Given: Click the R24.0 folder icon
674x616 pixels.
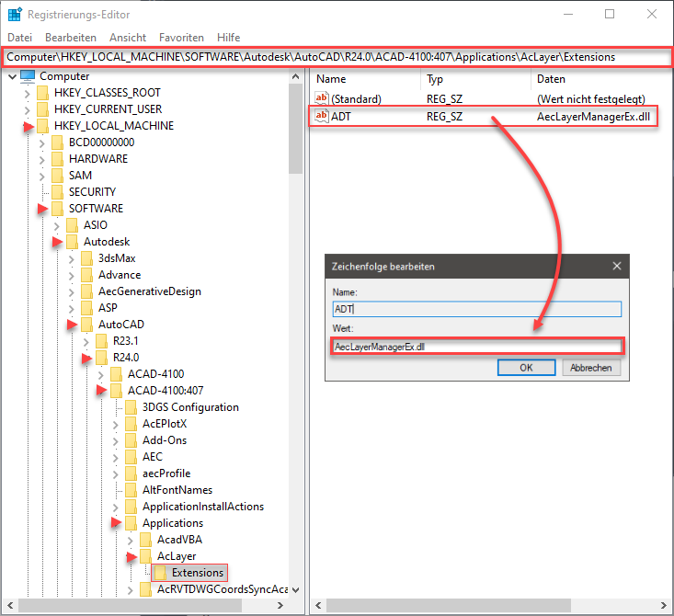Looking at the screenshot, I should point(101,358).
